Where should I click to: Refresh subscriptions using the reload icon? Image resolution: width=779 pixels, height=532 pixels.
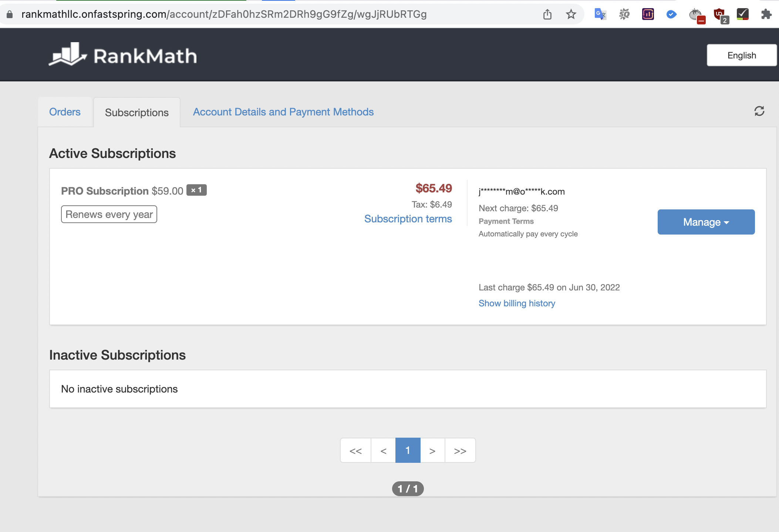(x=760, y=111)
